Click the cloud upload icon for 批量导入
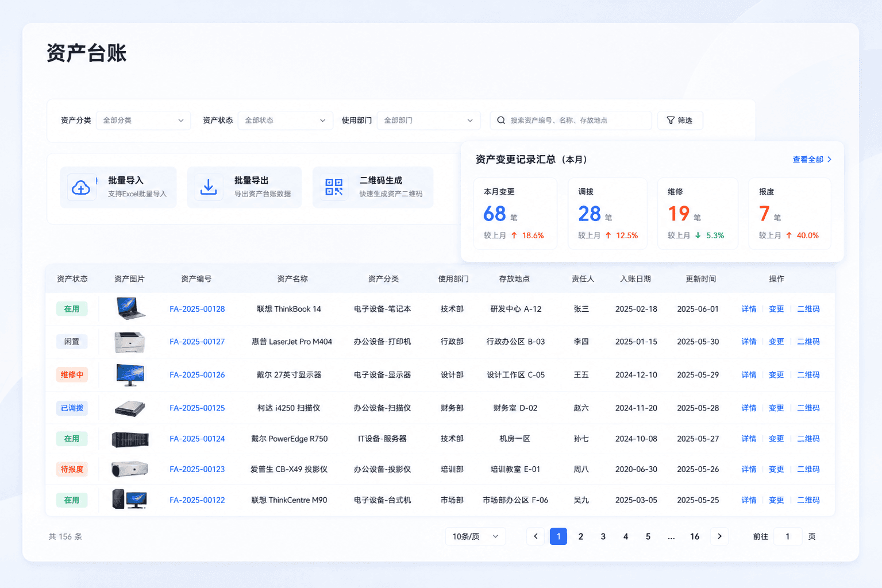The height and width of the screenshot is (588, 882). [x=81, y=187]
